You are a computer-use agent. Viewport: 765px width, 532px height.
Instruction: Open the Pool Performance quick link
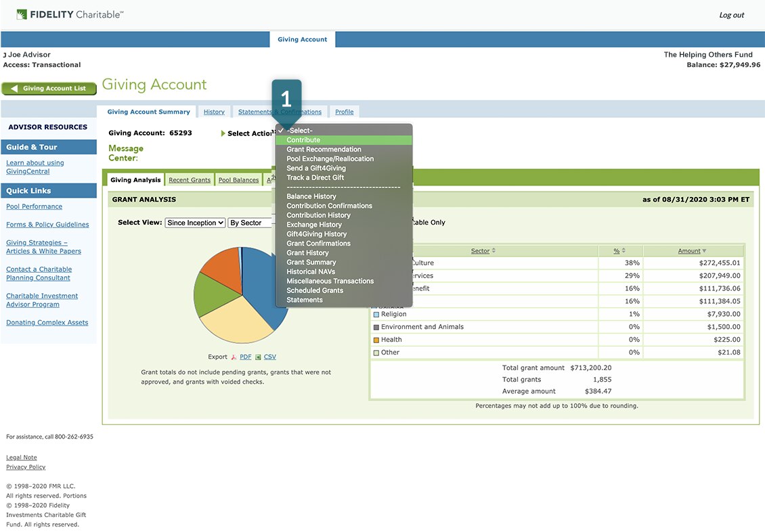click(x=34, y=206)
